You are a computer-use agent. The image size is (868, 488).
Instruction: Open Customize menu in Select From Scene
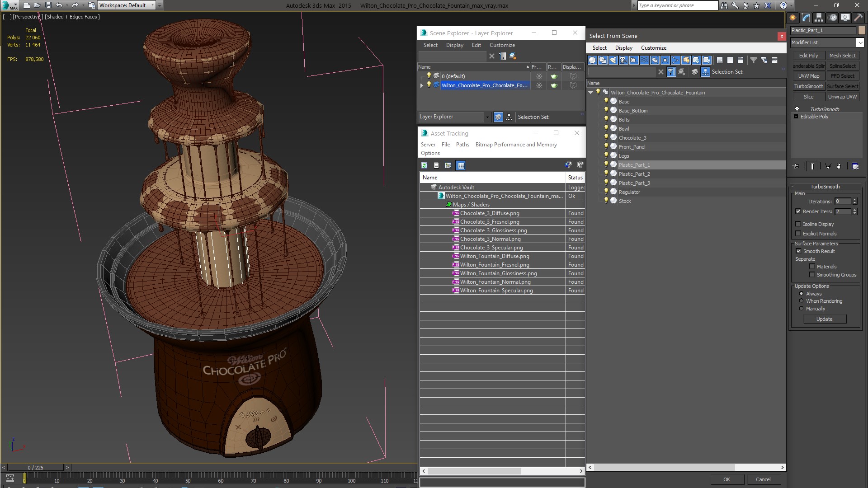pos(653,48)
